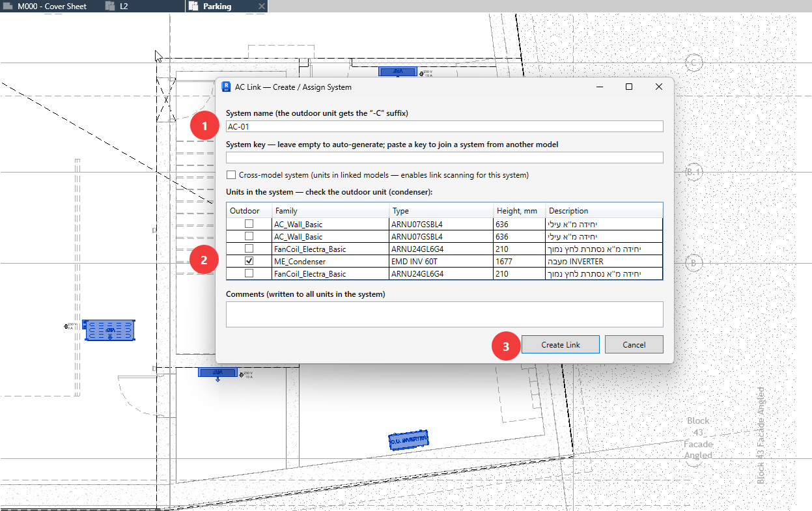Enable the Cross-model system checkbox
Viewport: 812px width, 511px height.
(231, 175)
